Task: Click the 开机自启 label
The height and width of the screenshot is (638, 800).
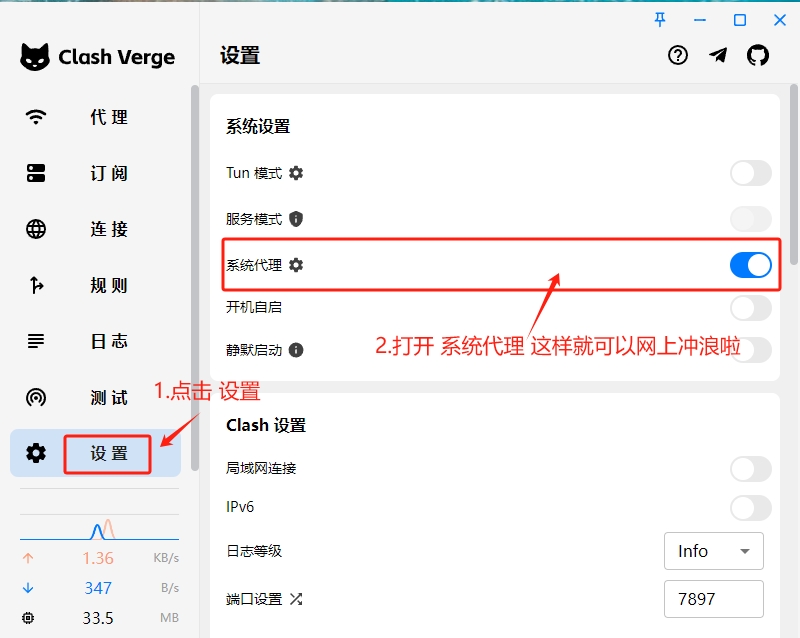Action: [254, 307]
